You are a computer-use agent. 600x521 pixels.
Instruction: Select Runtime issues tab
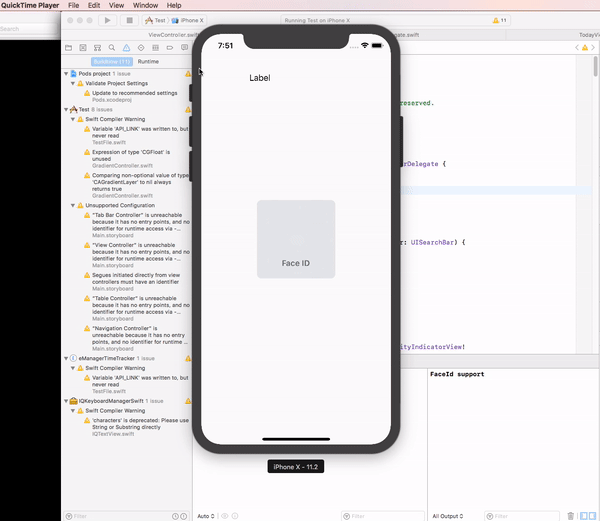(x=148, y=62)
